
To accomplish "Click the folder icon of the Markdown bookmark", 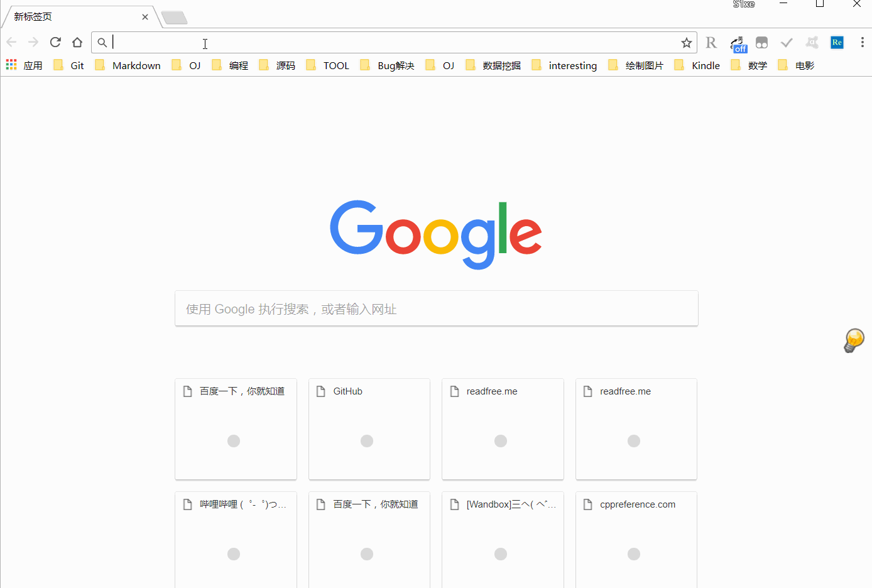I will point(100,65).
